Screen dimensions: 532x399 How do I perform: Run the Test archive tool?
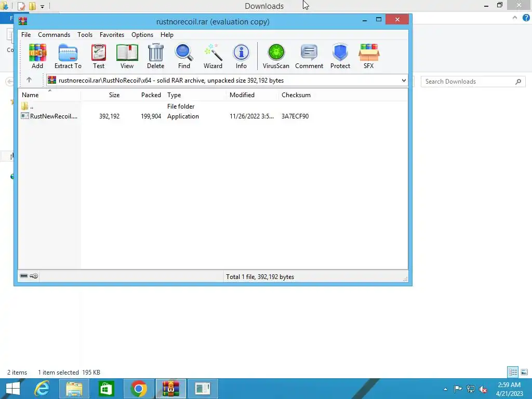[x=99, y=56]
